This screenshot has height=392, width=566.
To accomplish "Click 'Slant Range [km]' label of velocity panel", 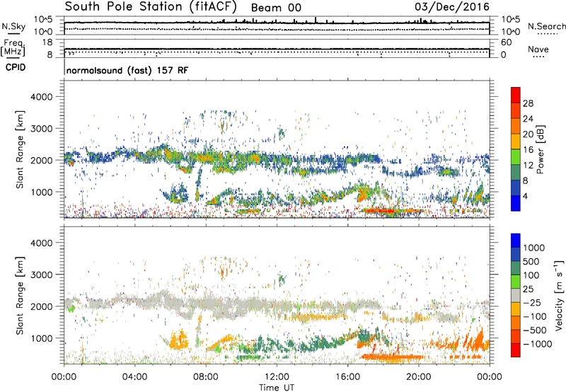I will 20,296.
